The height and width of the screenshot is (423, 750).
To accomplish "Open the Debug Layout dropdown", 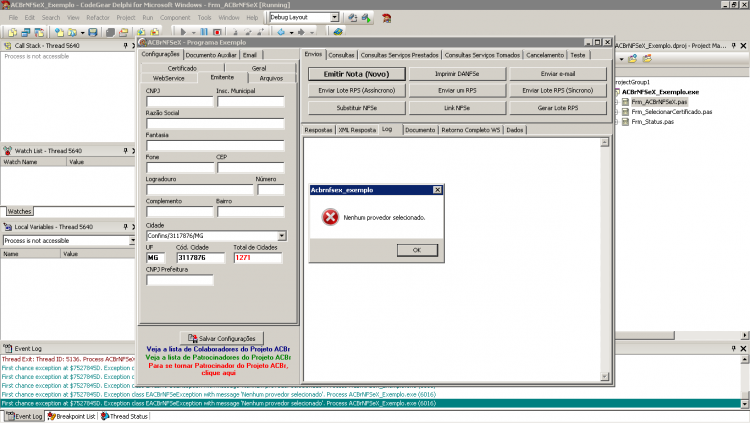I will 334,17.
